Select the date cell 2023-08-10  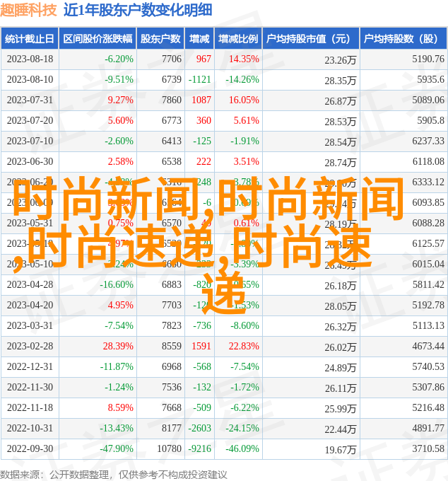coord(30,79)
